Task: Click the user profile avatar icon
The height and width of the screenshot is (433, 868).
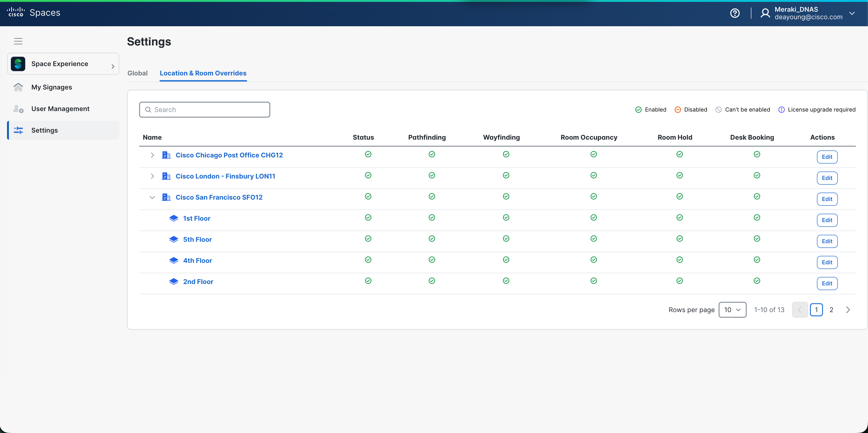Action: tap(765, 13)
